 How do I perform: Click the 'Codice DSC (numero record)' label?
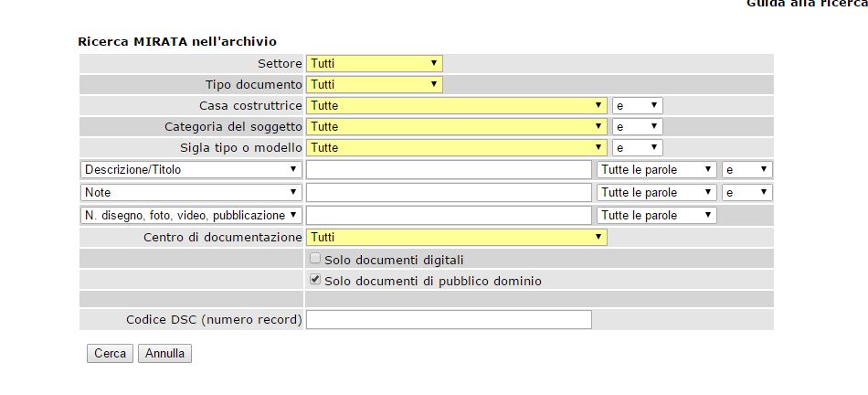(214, 320)
